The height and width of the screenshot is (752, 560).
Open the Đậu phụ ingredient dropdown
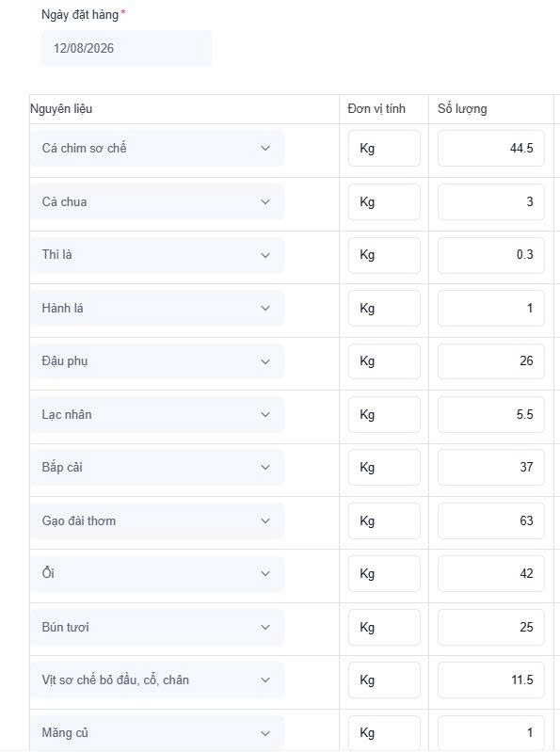pos(157,361)
